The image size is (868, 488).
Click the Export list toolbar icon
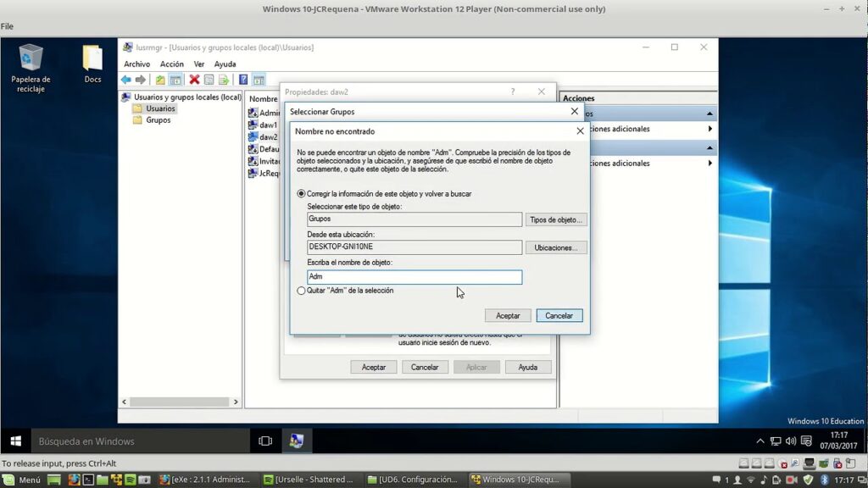pos(223,80)
